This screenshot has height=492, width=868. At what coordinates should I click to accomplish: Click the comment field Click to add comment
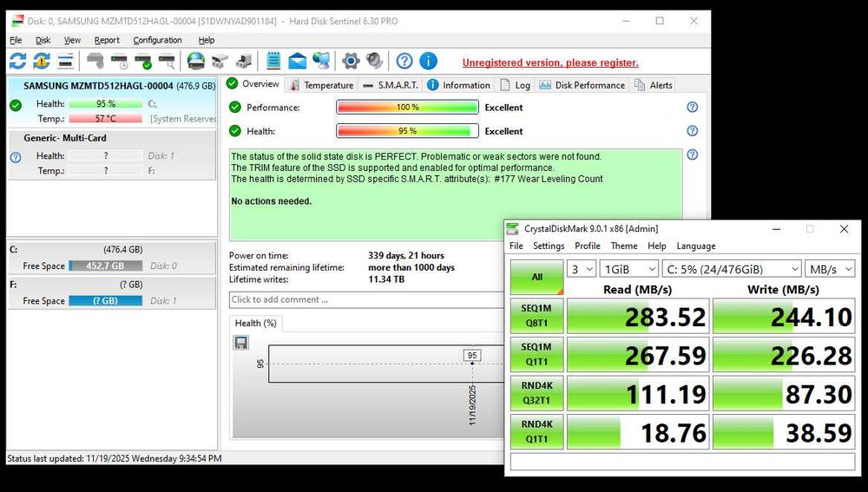click(366, 300)
